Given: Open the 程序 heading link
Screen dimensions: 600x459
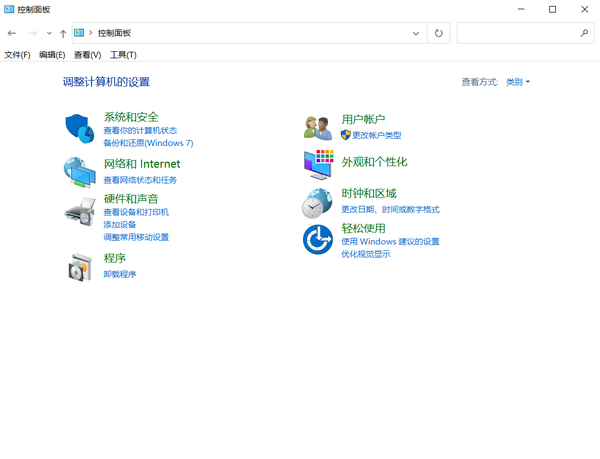Looking at the screenshot, I should point(115,258).
